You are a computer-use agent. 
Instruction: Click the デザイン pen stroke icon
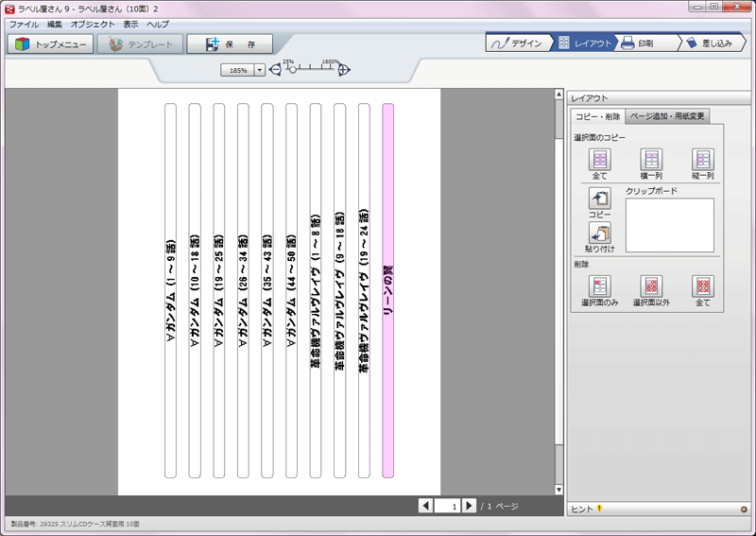[500, 43]
